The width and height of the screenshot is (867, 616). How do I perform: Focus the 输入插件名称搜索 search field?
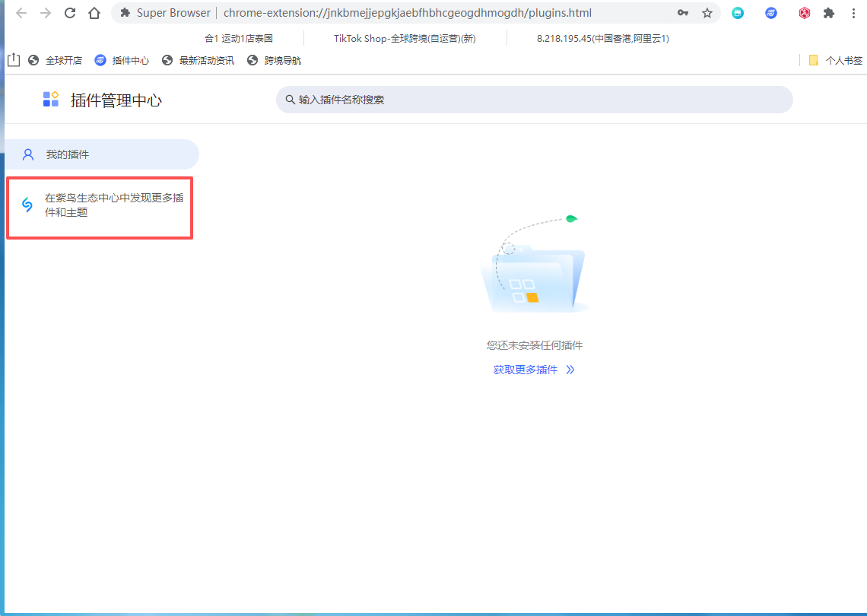[534, 100]
